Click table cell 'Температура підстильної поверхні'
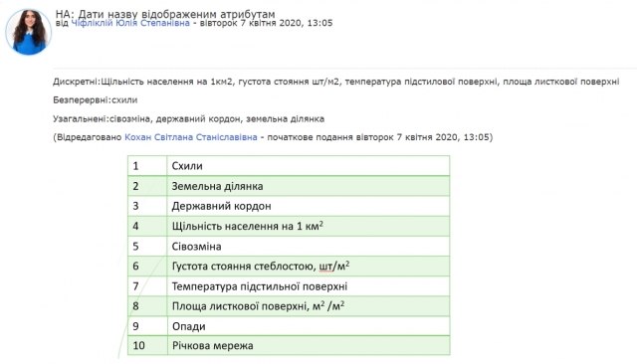Viewport: 637px width, 364px height. coord(309,286)
